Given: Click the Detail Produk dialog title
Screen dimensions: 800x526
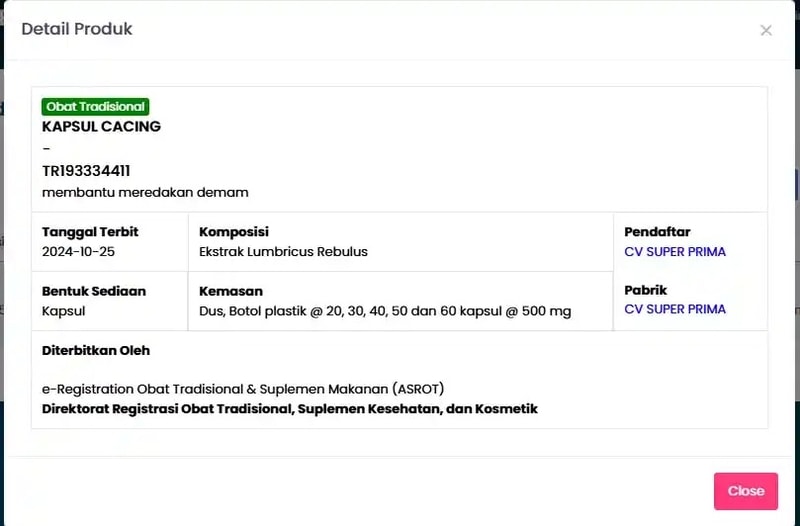Looking at the screenshot, I should pyautogui.click(x=77, y=29).
